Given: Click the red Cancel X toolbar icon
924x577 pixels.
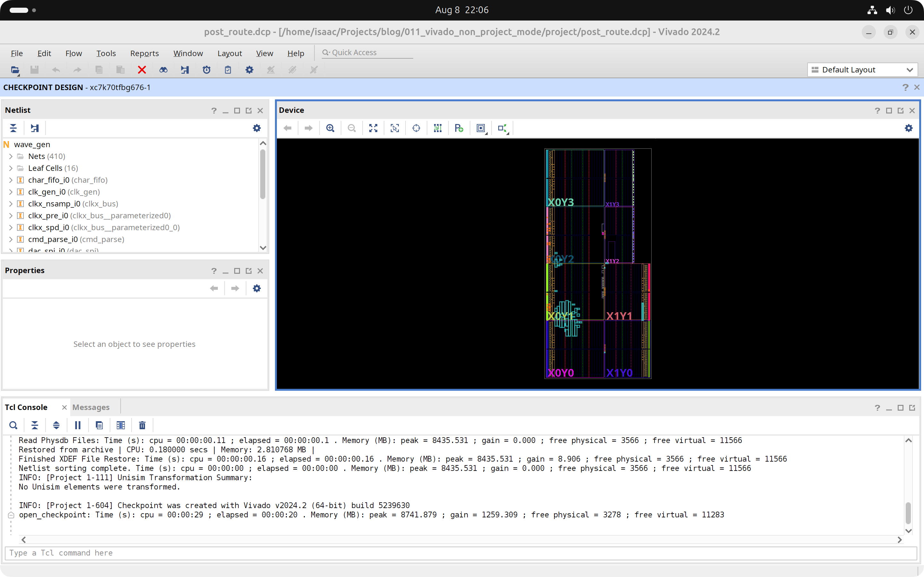Looking at the screenshot, I should [142, 70].
